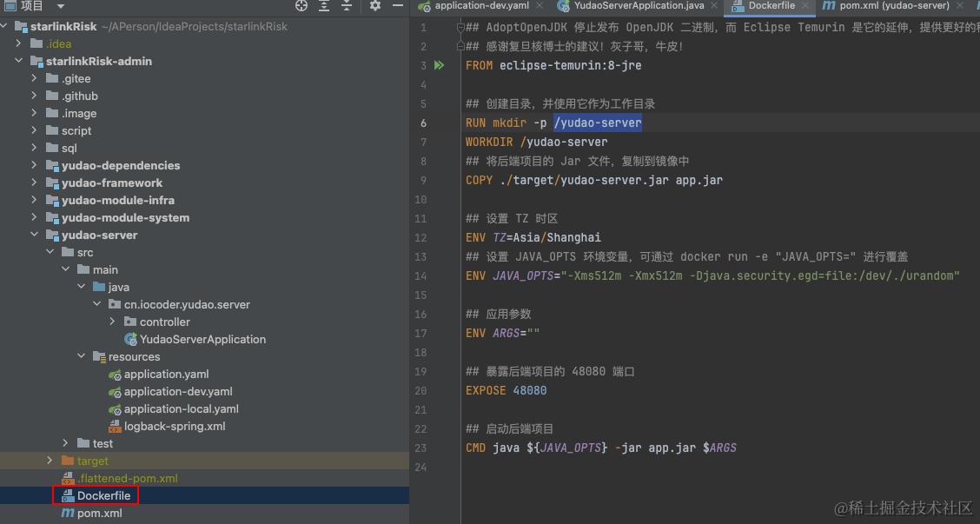Expand the .gitee folder
Screen dimensions: 980x524
coord(35,79)
